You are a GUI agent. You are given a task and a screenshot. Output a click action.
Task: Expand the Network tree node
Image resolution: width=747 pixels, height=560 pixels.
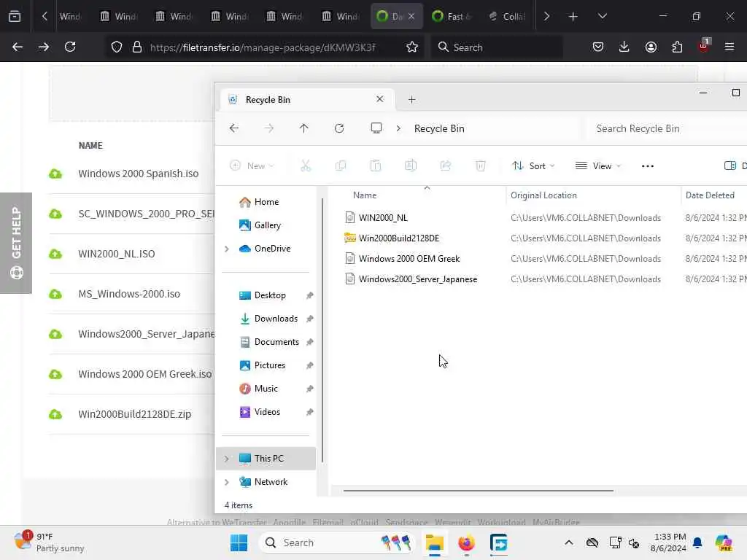(x=227, y=482)
